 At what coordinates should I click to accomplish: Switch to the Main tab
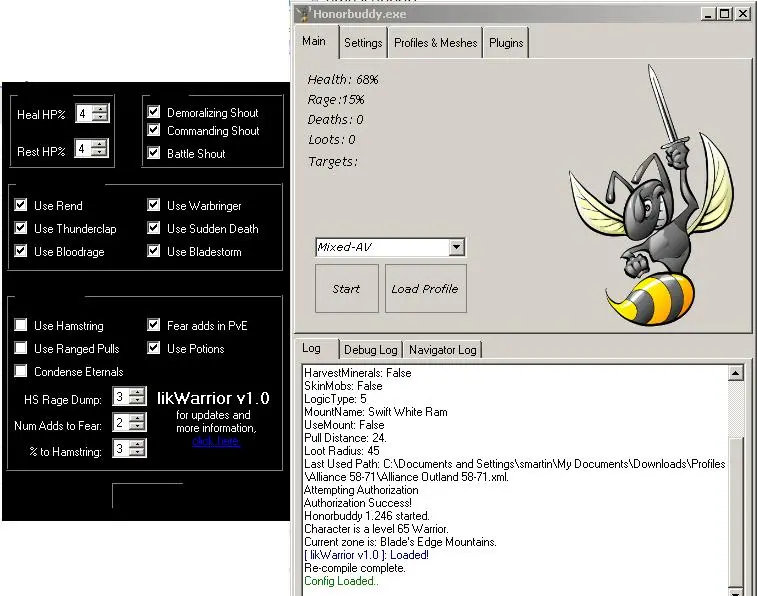tap(315, 42)
